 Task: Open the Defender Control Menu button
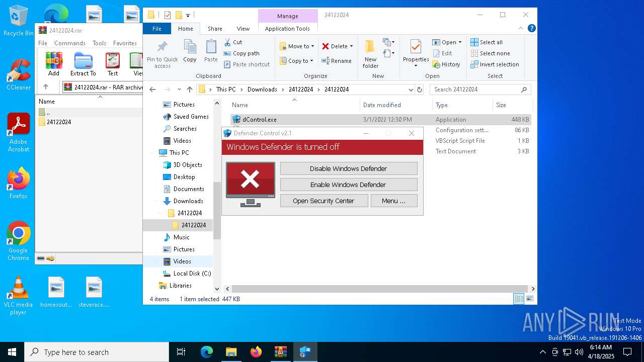coord(394,201)
